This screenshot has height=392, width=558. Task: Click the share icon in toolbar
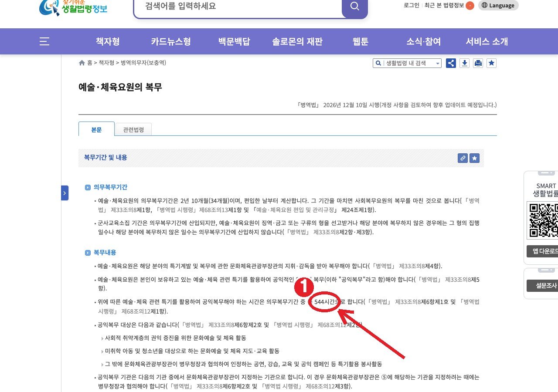tap(451, 63)
